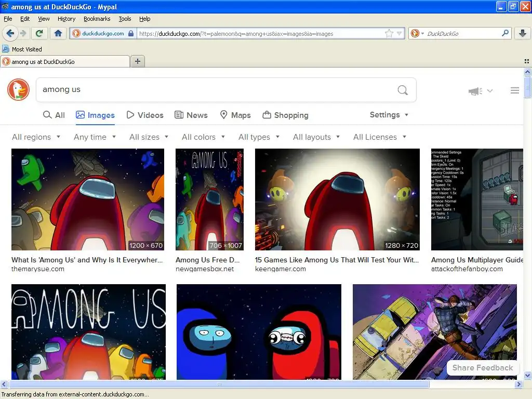Image resolution: width=532 pixels, height=399 pixels.
Task: Open the Bookmarks menu
Action: click(x=97, y=19)
